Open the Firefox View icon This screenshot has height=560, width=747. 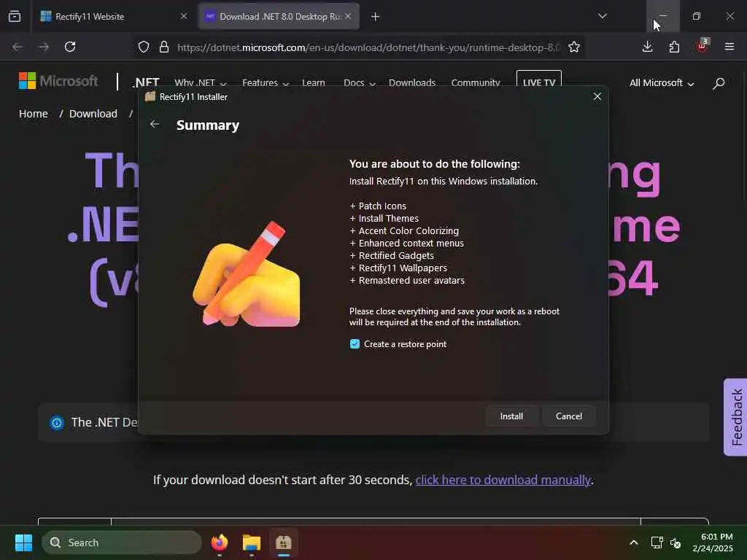15,16
